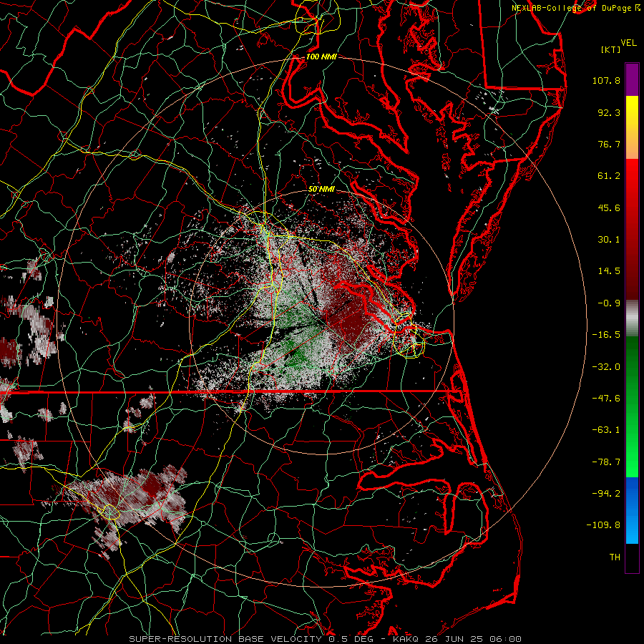
Task: Click the -63.1 legend value
Action: tap(606, 430)
